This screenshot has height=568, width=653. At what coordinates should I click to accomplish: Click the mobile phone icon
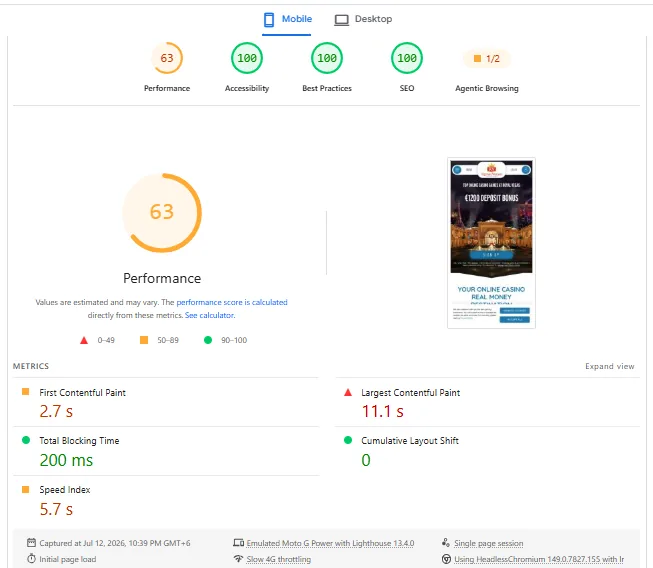click(269, 20)
